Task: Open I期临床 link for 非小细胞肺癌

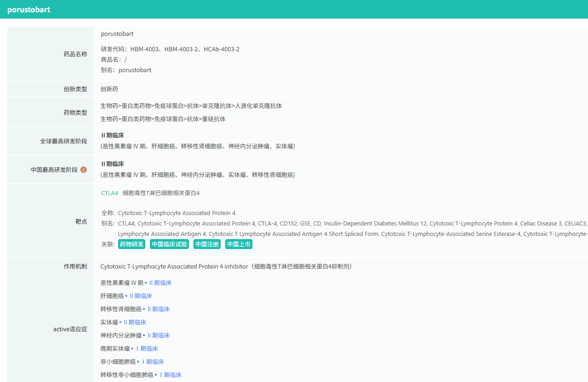Action: (153, 362)
